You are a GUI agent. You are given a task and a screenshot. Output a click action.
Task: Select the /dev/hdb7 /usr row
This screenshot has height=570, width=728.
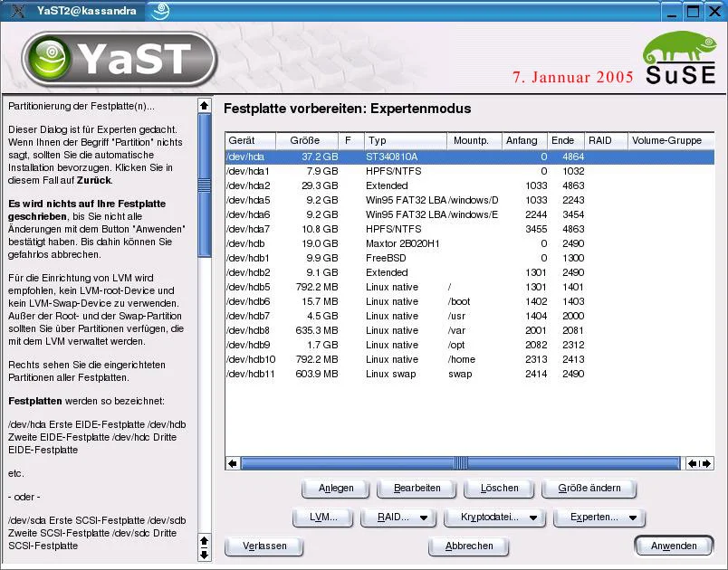click(469, 316)
